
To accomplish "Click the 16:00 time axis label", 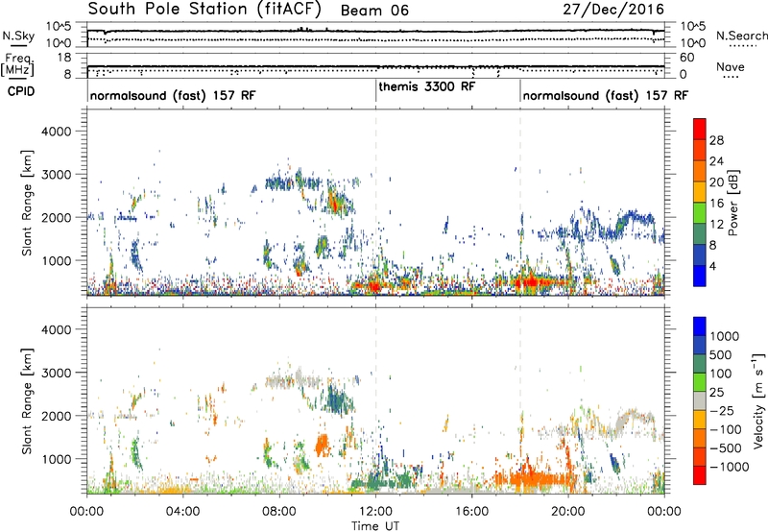I will coord(471,512).
